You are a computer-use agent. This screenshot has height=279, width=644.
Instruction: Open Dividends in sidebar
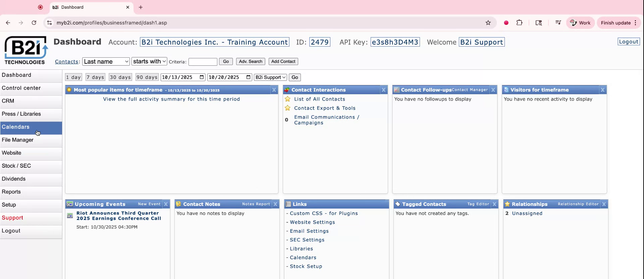(31, 179)
